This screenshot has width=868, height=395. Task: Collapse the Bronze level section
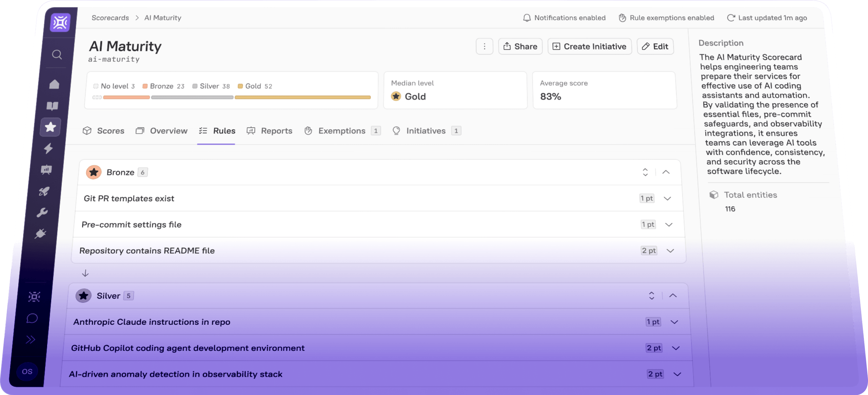click(x=666, y=172)
